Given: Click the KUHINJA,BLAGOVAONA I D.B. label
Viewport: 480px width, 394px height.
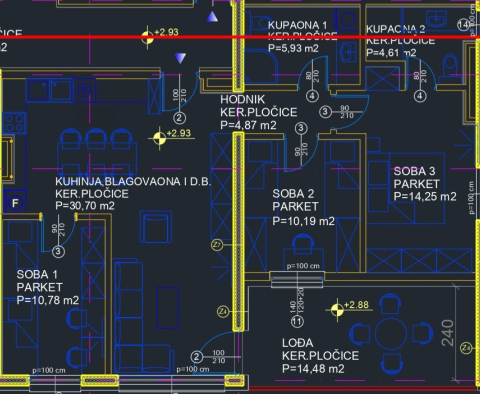Looking at the screenshot, I should (133, 182).
